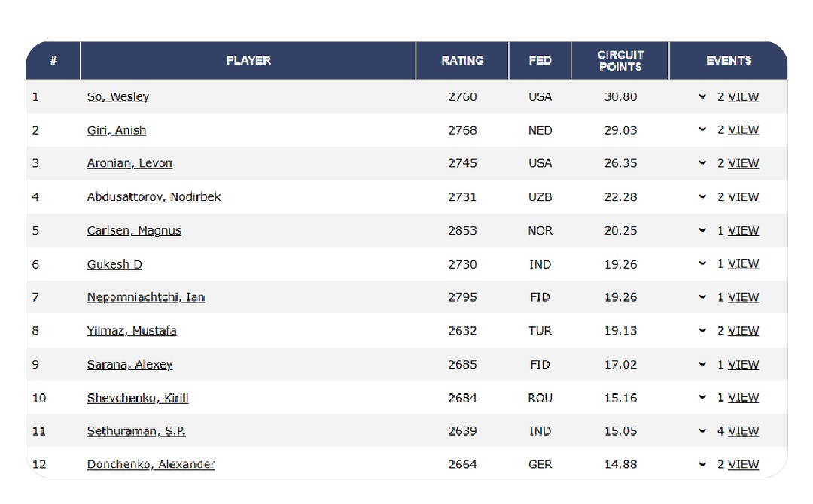Expand events chevron for Yilmaz, Mustafa

tap(702, 330)
